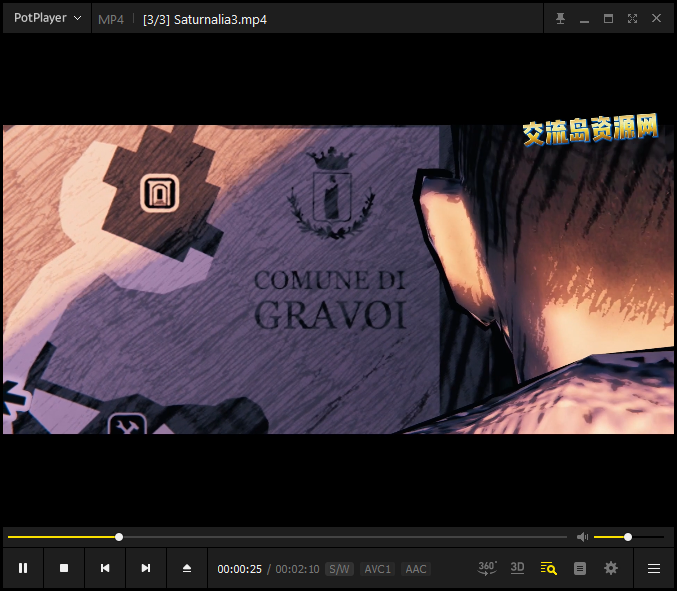Click the seek bar progress handle
Image resolution: width=677 pixels, height=591 pixels.
[119, 537]
